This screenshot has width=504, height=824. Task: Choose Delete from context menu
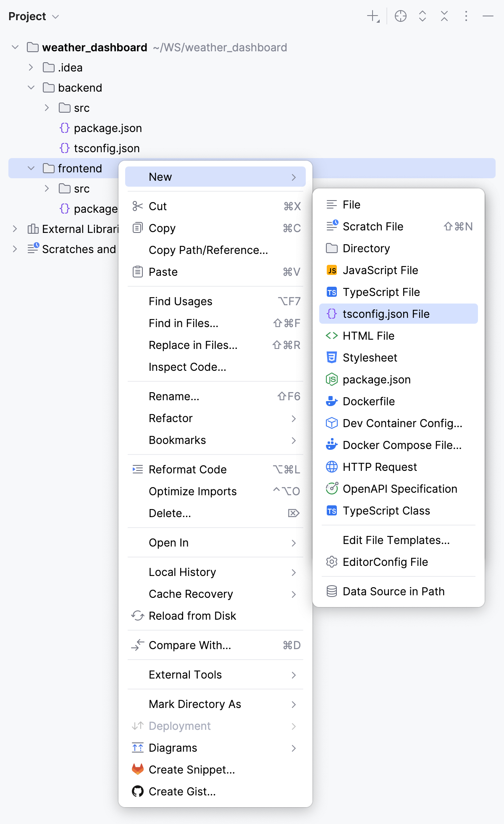[x=215, y=513]
